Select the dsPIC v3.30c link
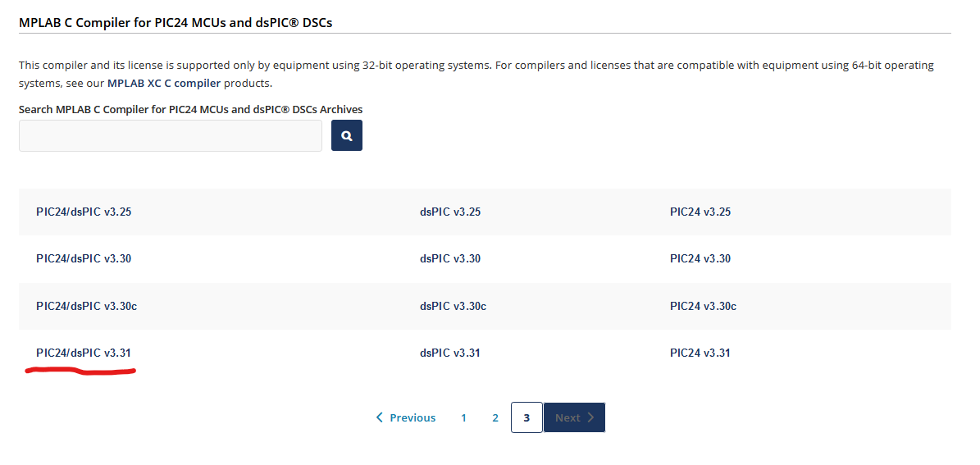980x465 pixels. [x=453, y=306]
